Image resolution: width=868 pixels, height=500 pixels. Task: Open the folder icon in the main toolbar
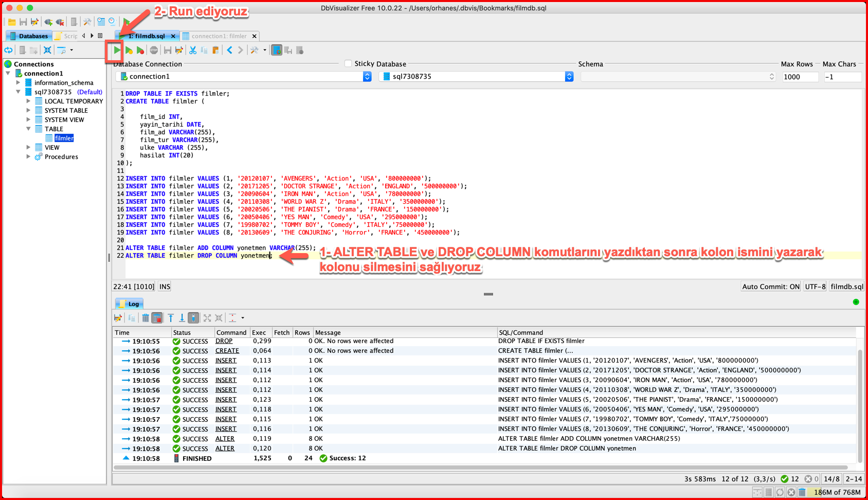click(x=11, y=22)
